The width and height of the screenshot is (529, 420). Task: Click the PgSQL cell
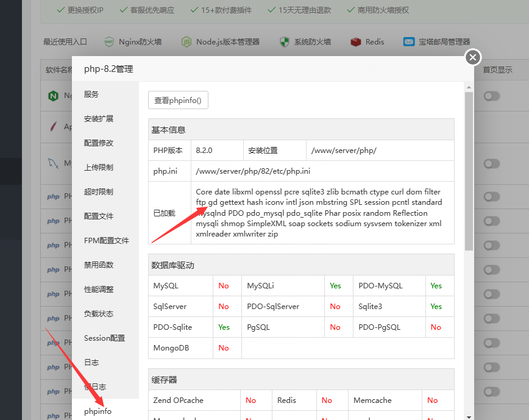click(x=283, y=327)
